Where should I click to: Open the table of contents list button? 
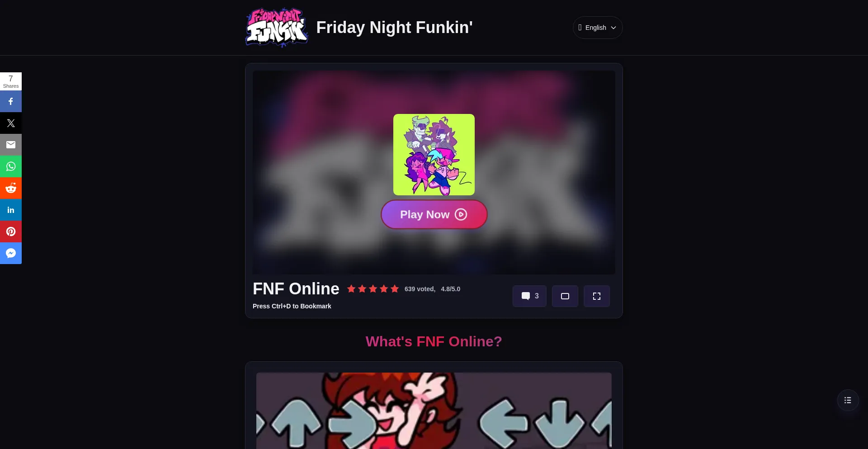(x=848, y=400)
